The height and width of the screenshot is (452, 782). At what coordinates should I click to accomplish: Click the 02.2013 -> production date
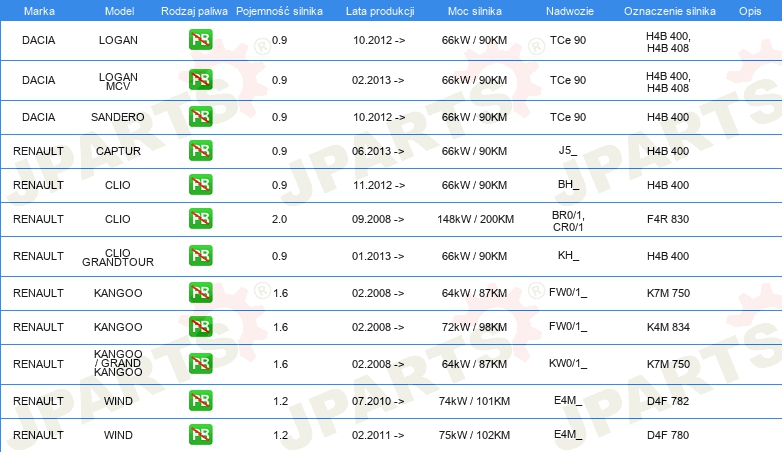378,80
